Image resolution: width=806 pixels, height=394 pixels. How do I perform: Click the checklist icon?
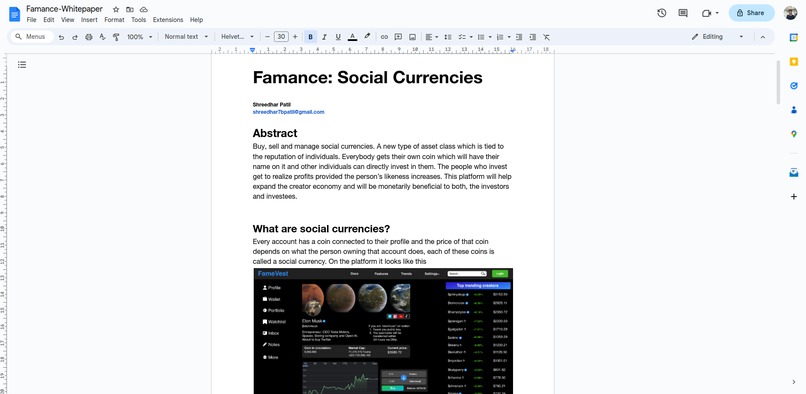462,37
